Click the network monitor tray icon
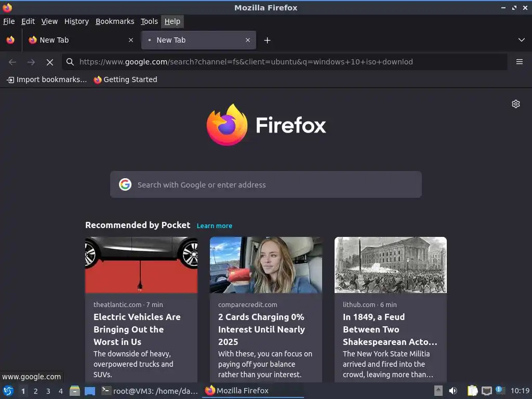Viewport: 532px width, 399px height. click(x=486, y=391)
